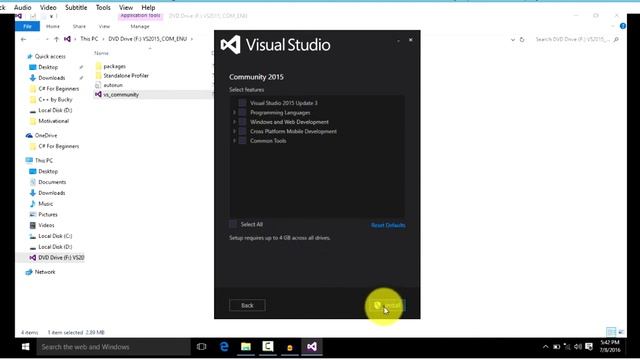This screenshot has height=360, width=640.
Task: Open address bar history dropdown
Action: [513, 40]
